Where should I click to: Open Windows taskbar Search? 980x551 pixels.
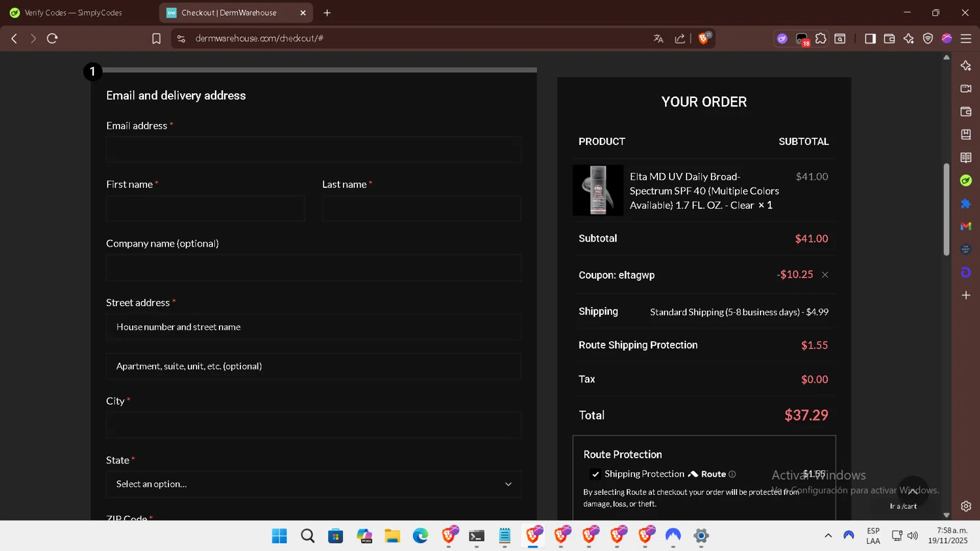[307, 536]
